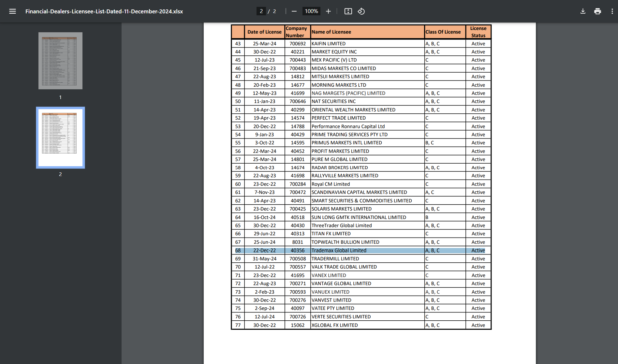Select the KAIFIN LIMITED cell
Image resolution: width=618 pixels, height=364 pixels.
pyautogui.click(x=367, y=44)
